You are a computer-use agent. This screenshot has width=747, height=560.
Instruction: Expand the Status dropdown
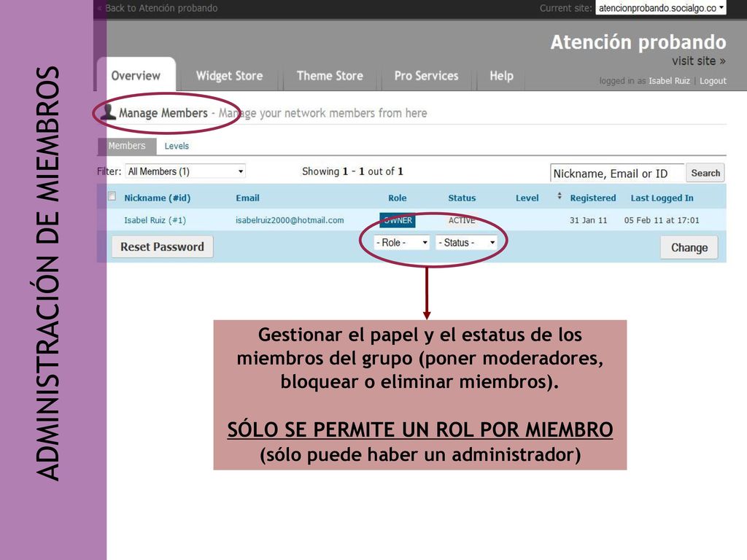click(x=466, y=243)
